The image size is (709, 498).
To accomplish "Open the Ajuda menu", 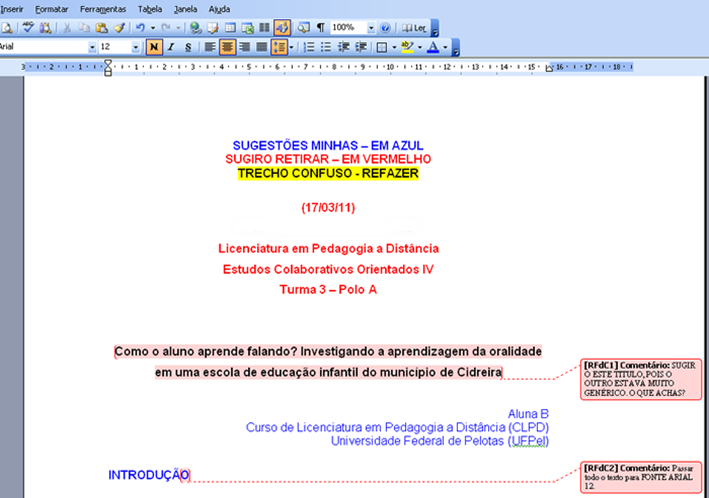I will 219,9.
